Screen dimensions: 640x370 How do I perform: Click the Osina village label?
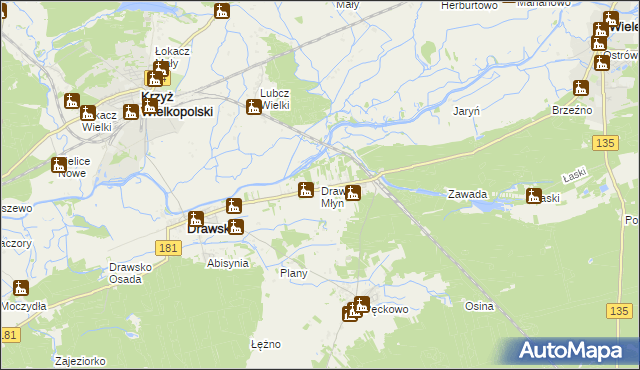point(479,306)
